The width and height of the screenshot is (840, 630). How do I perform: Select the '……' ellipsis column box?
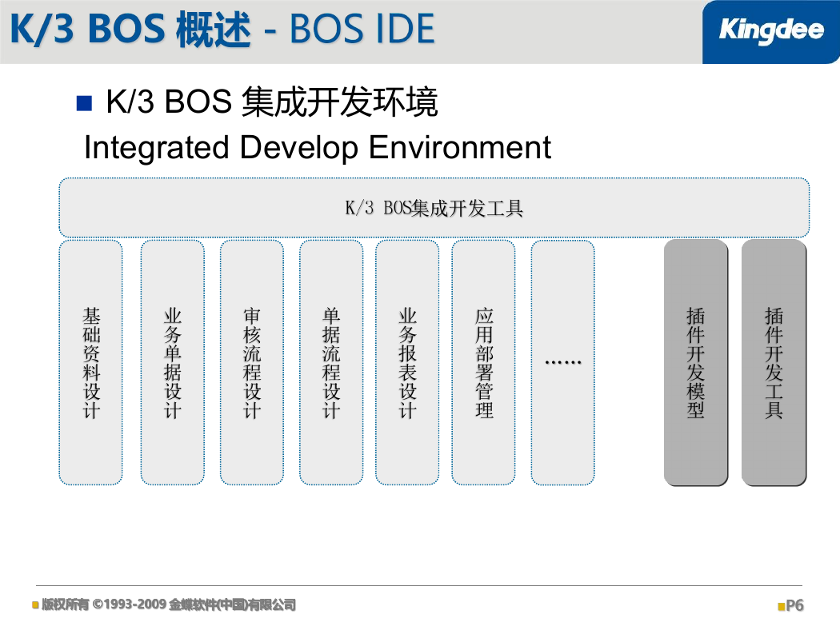(562, 362)
